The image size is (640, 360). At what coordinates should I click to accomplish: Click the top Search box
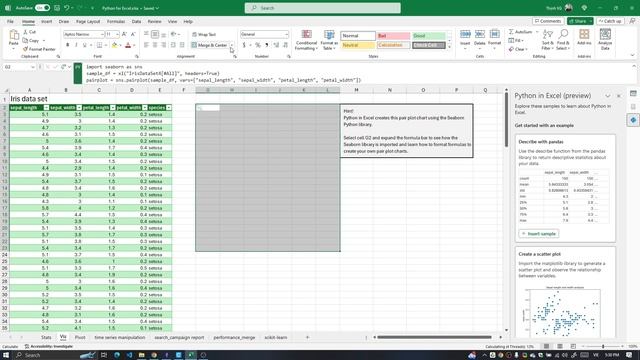pos(322,8)
